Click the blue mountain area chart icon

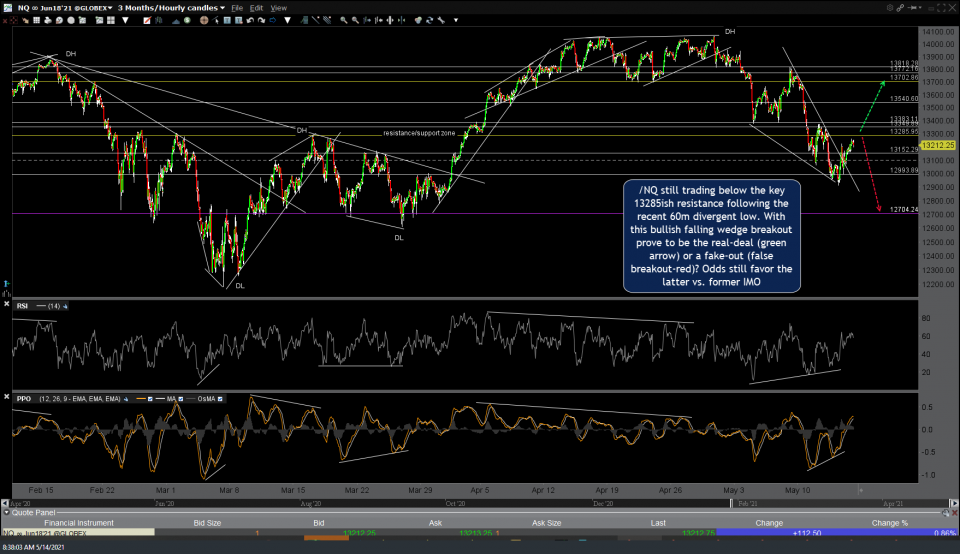point(176,20)
